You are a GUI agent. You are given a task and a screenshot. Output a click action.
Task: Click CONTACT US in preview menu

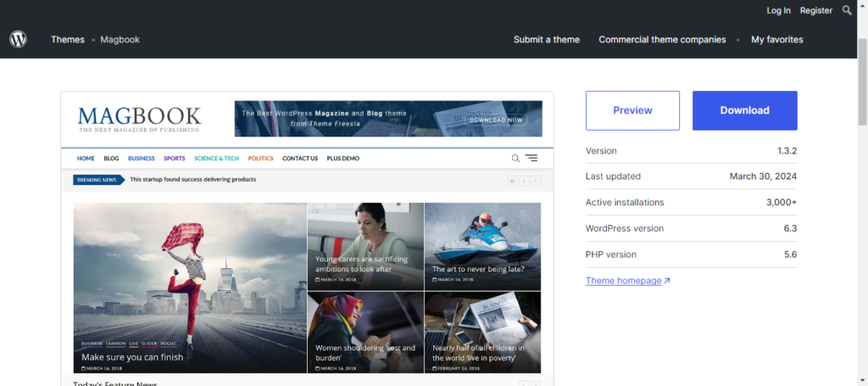pos(300,159)
